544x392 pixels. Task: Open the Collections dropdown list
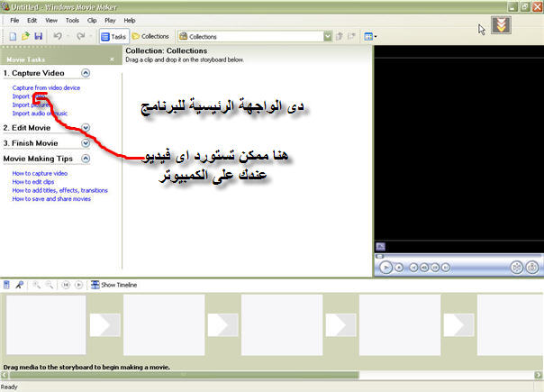pyautogui.click(x=327, y=36)
